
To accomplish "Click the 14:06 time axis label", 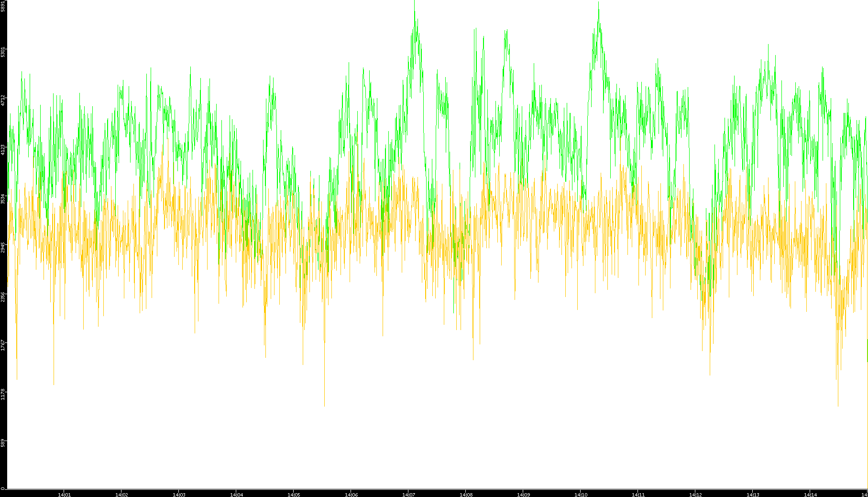I will [351, 495].
